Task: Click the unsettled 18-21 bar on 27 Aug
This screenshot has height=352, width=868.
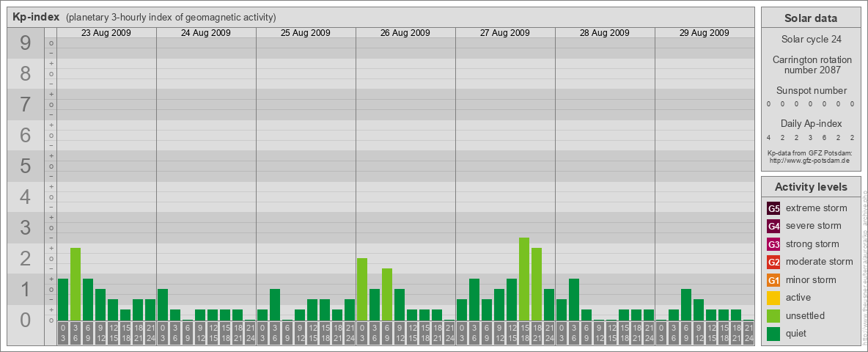Action: (537, 285)
